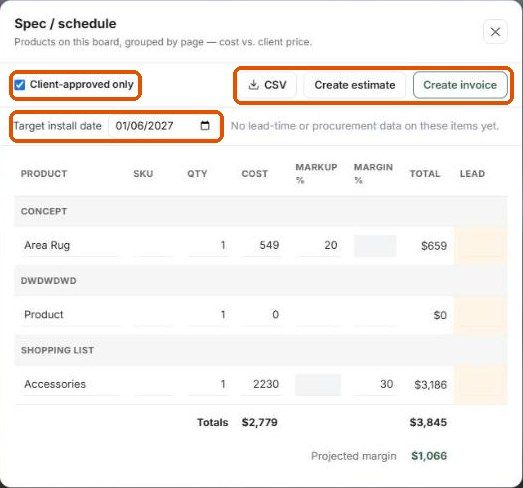Click the MARKUP % column header

[316, 174]
